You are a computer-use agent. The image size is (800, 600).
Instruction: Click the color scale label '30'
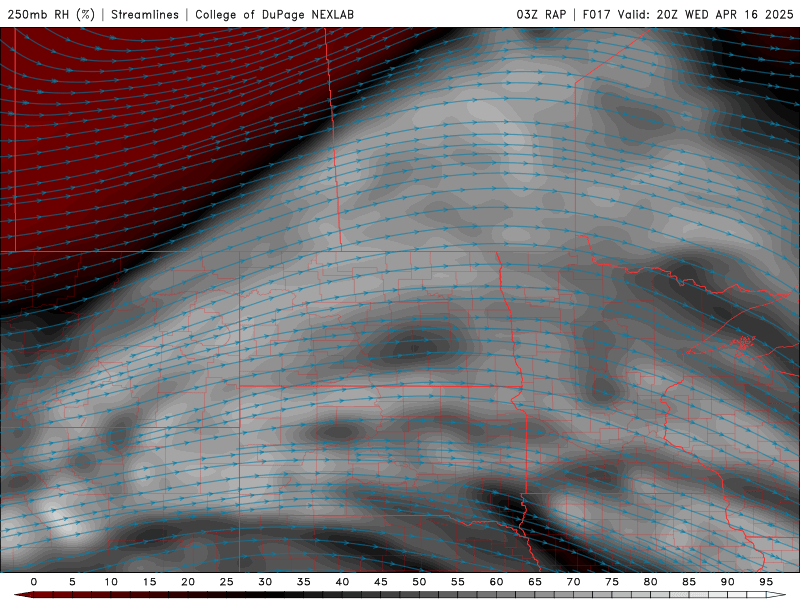(x=265, y=582)
